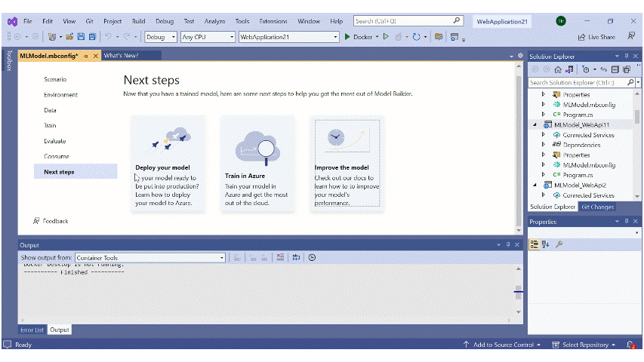
Task: Open the Live Share icon button
Action: point(596,37)
